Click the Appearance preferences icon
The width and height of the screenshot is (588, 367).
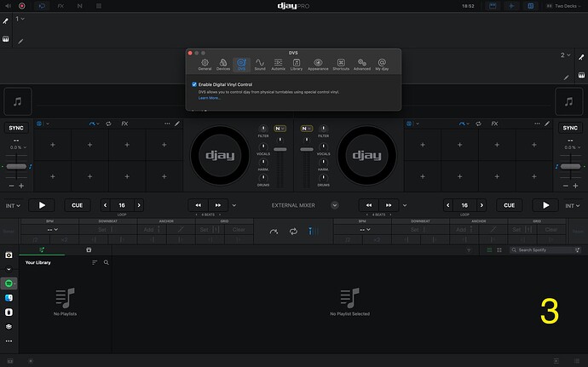click(x=317, y=65)
